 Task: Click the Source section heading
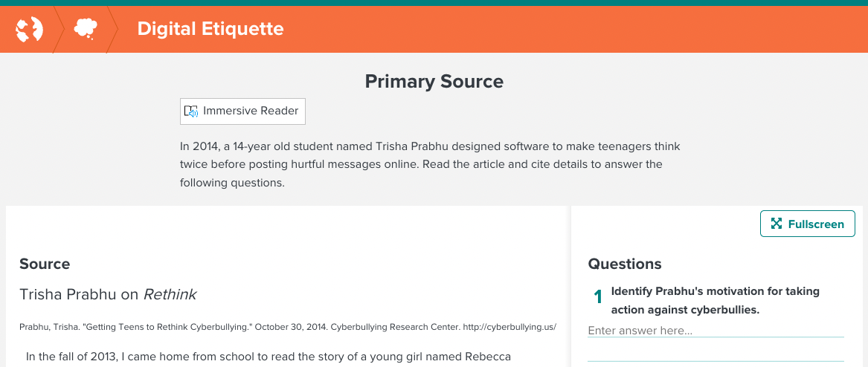point(45,264)
